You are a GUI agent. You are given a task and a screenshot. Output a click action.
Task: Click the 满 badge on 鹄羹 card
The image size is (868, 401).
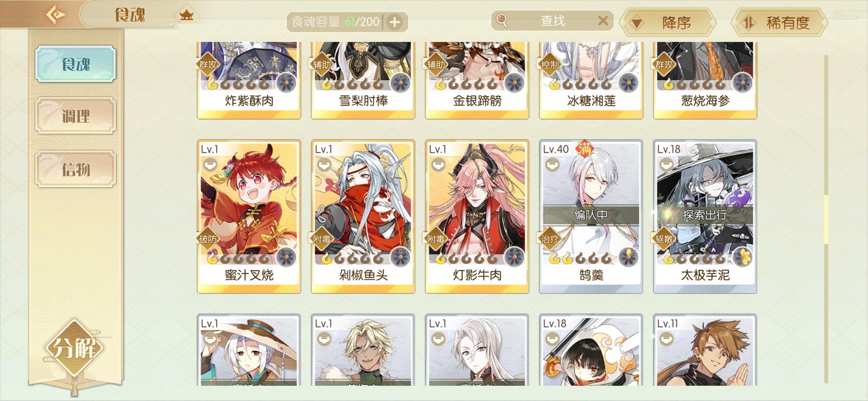(585, 149)
